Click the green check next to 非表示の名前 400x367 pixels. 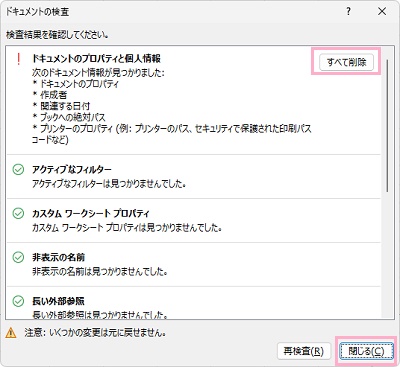[18, 257]
